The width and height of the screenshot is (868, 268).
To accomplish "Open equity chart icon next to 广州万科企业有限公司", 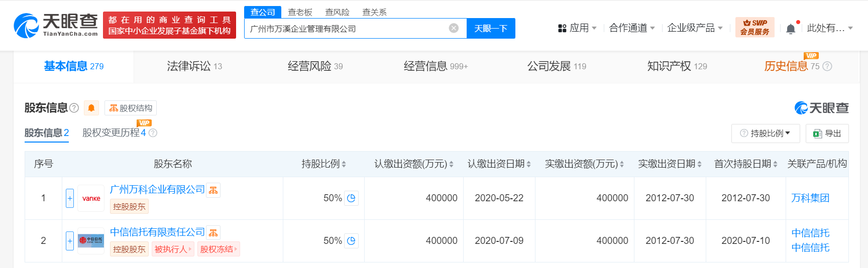I will (x=213, y=190).
